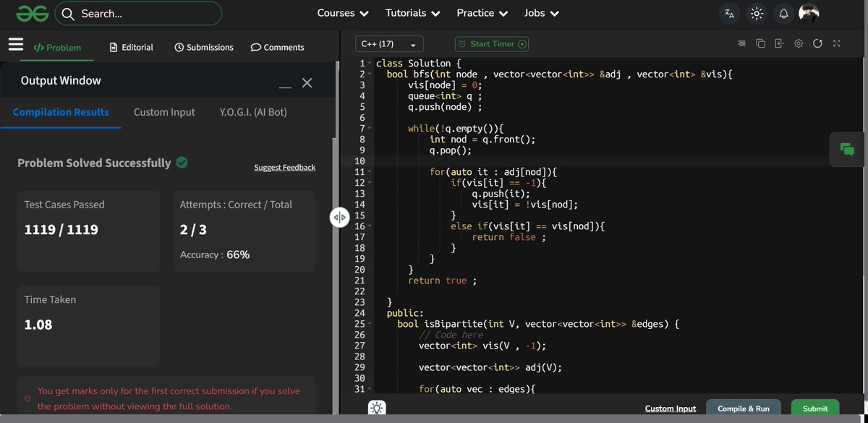The image size is (868, 423).
Task: Copy code using the copy icon
Action: tap(760, 43)
